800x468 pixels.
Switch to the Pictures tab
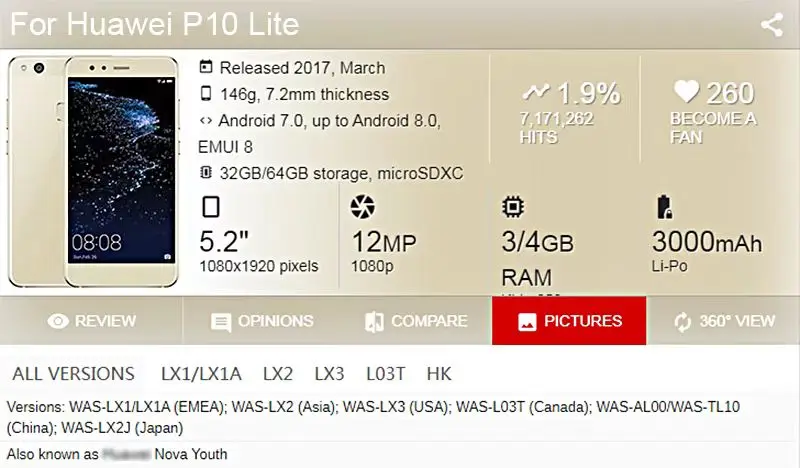point(569,321)
